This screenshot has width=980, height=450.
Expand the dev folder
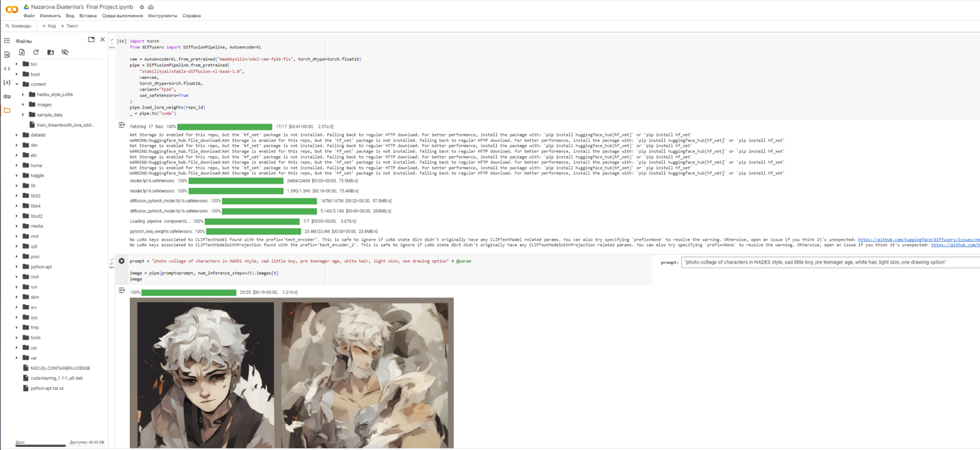click(17, 145)
